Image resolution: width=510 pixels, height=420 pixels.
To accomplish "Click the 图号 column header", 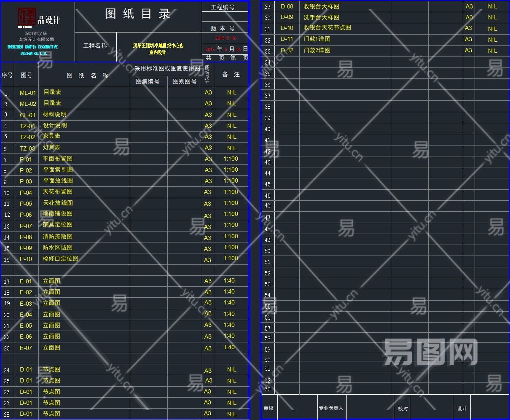I will (26, 75).
